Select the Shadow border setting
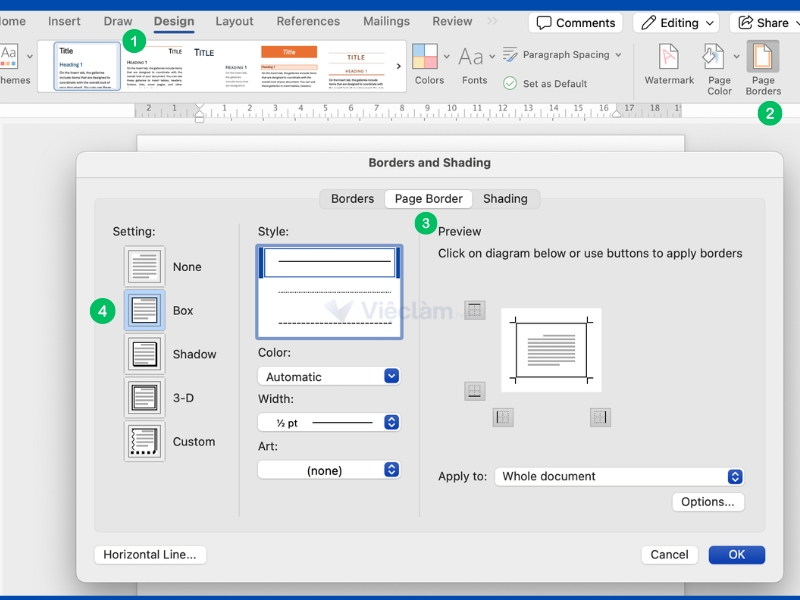Screen dimensions: 800x600 tap(145, 354)
